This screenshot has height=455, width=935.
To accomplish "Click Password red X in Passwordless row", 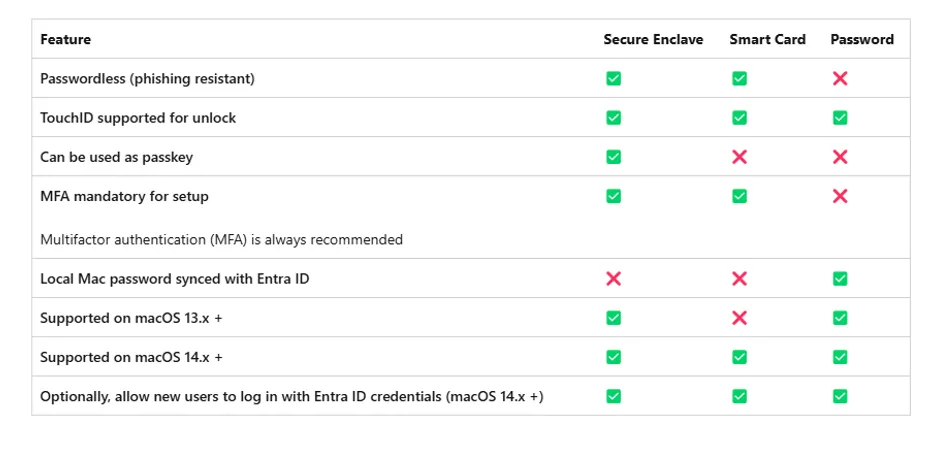I will [x=840, y=78].
